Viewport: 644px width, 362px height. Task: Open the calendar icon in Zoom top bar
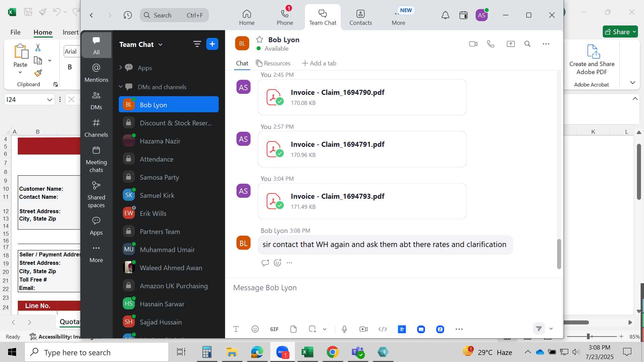(463, 15)
